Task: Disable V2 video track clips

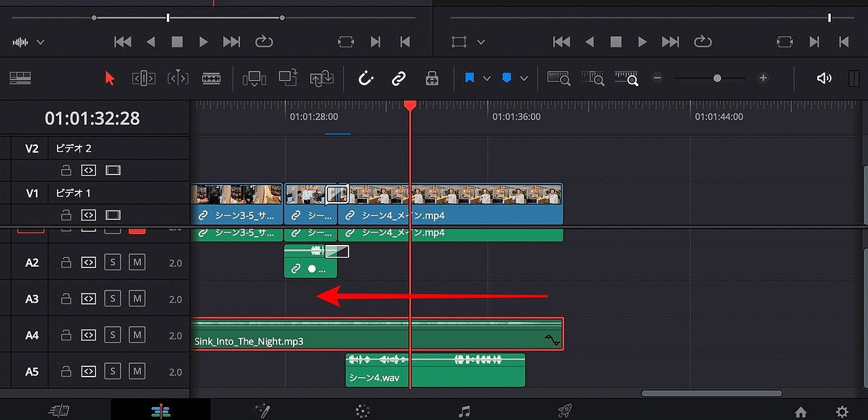Action: (113, 170)
